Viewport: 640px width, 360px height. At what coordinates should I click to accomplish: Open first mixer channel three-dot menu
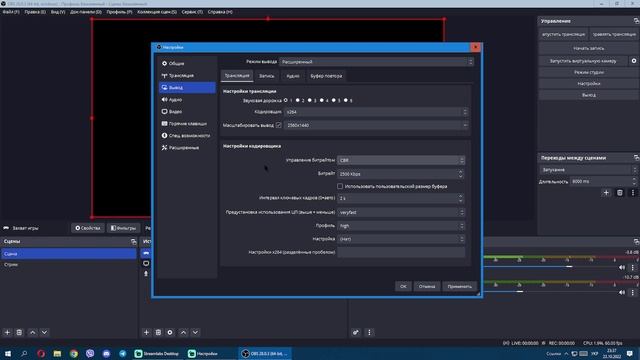point(633,268)
